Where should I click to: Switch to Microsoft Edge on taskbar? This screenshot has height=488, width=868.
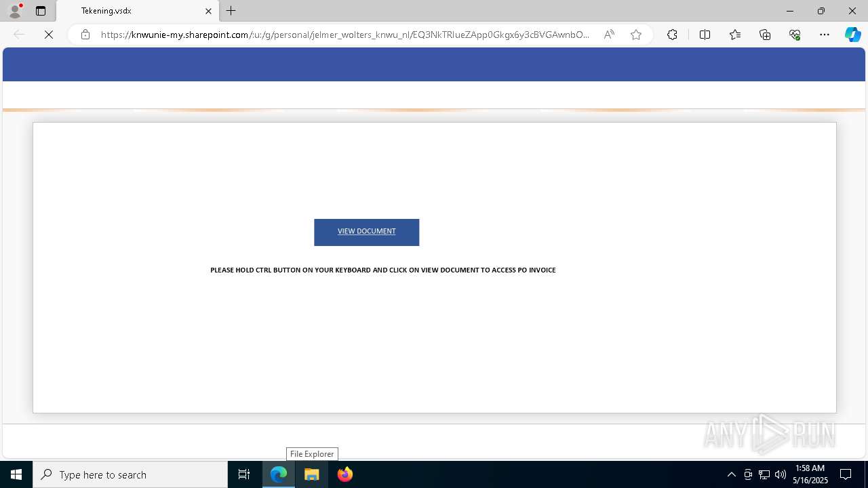pos(279,474)
